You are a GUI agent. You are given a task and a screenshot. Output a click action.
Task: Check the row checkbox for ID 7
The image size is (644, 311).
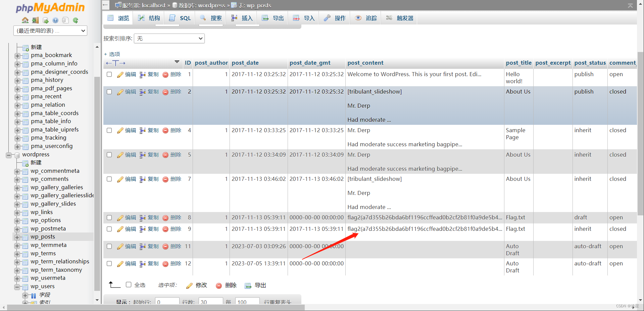point(109,179)
